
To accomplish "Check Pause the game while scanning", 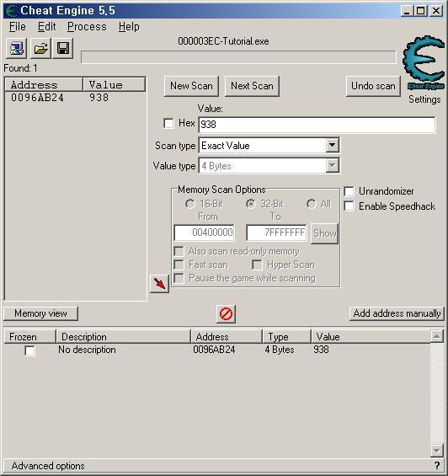I will pos(179,278).
